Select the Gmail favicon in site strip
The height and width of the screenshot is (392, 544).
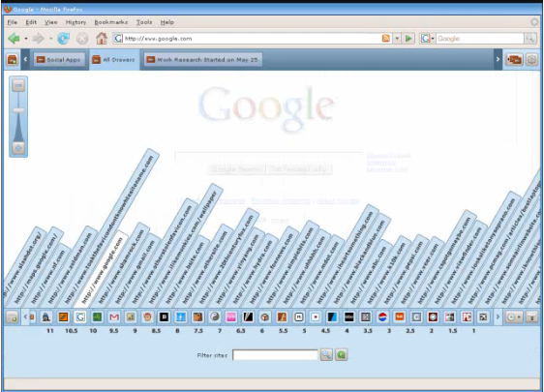(x=114, y=317)
